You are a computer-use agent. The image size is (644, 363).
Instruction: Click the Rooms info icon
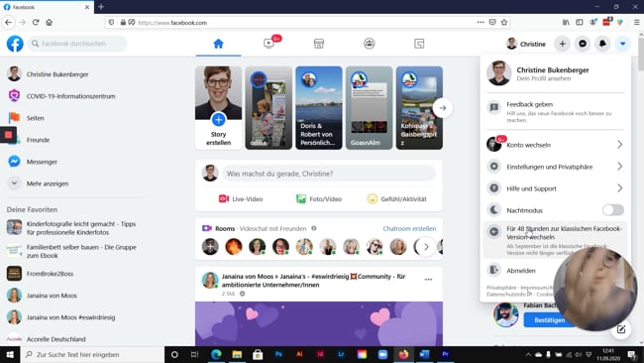pos(314,228)
